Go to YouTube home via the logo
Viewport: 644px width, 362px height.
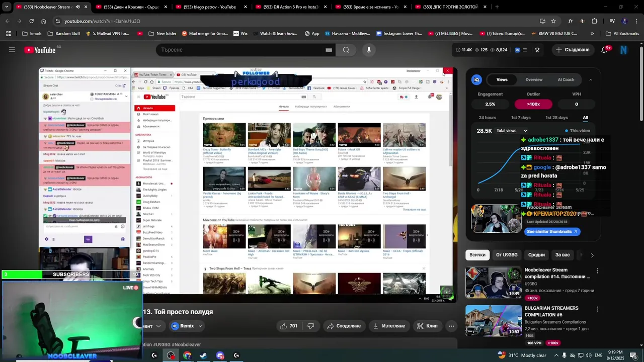40,50
